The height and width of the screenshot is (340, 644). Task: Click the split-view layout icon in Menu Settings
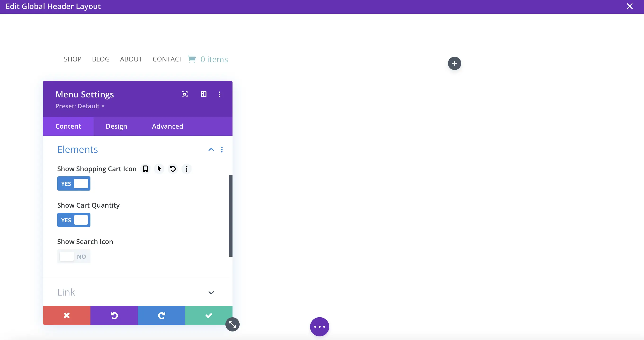pos(204,94)
